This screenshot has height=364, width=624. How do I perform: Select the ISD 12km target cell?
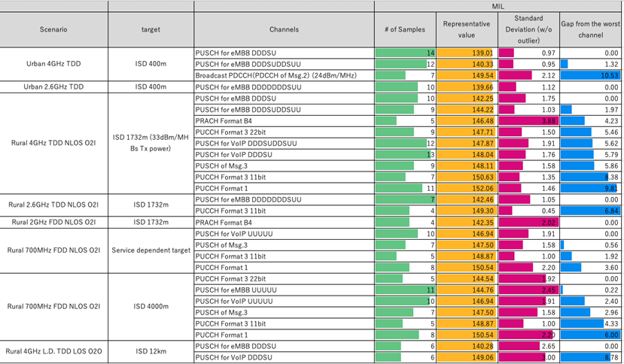[151, 352]
